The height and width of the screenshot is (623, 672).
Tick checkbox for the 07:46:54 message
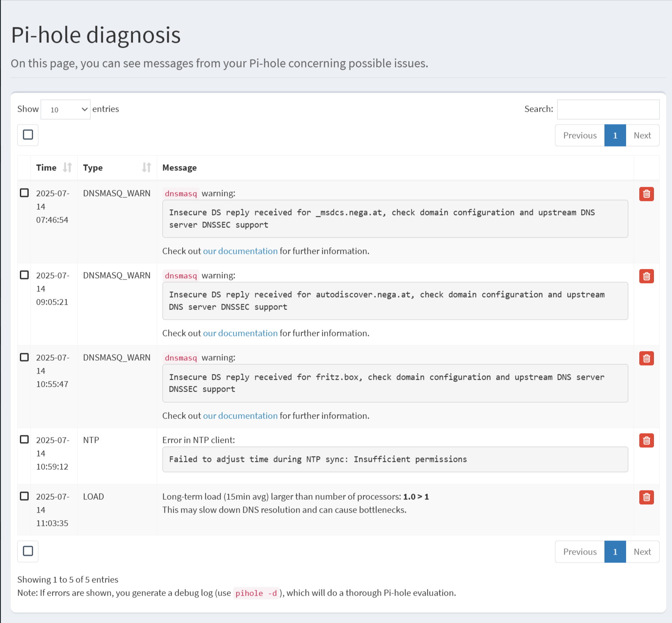click(x=24, y=193)
